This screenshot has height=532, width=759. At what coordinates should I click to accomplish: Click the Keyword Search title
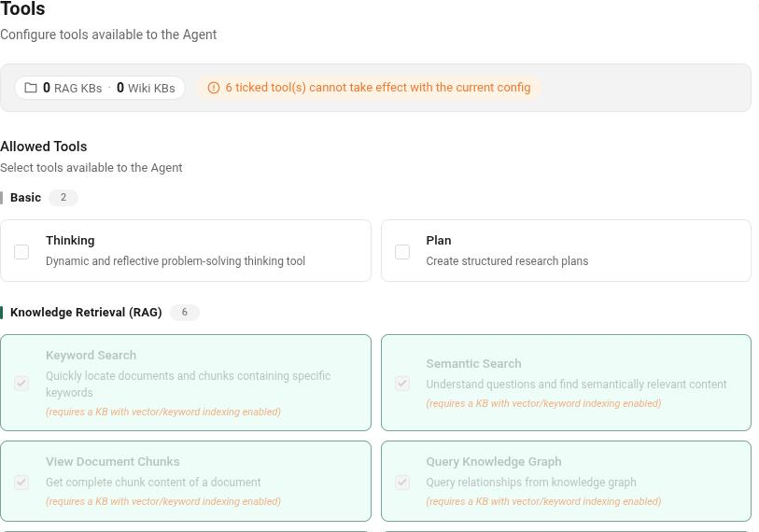91,356
